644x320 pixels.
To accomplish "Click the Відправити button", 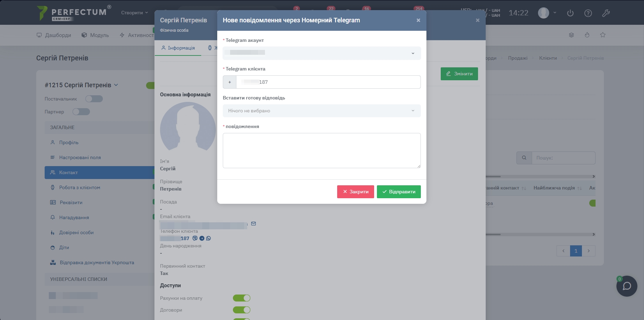I will (x=399, y=192).
